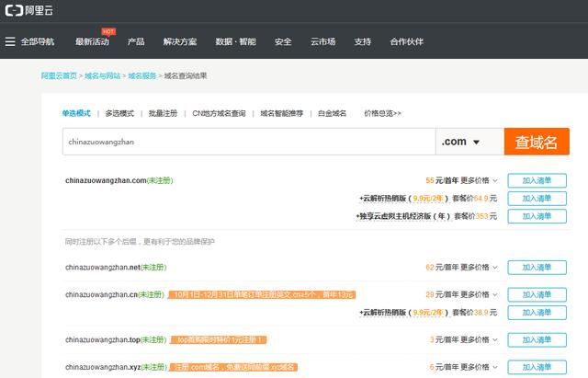Select 数据·智能 in navigation

[235, 41]
